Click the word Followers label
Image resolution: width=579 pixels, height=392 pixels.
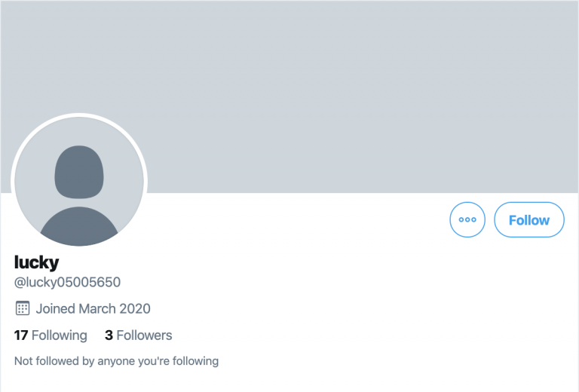[x=145, y=335]
